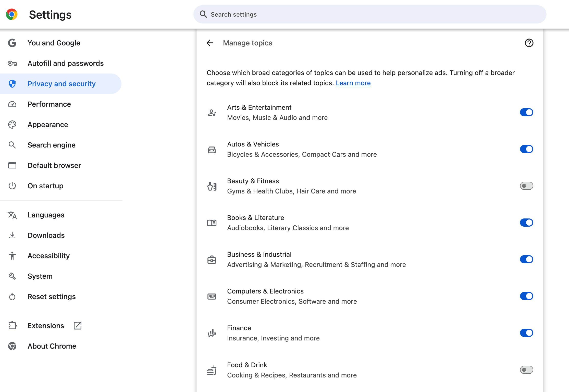Select the Extensions menu item
569x392 pixels.
coord(46,325)
